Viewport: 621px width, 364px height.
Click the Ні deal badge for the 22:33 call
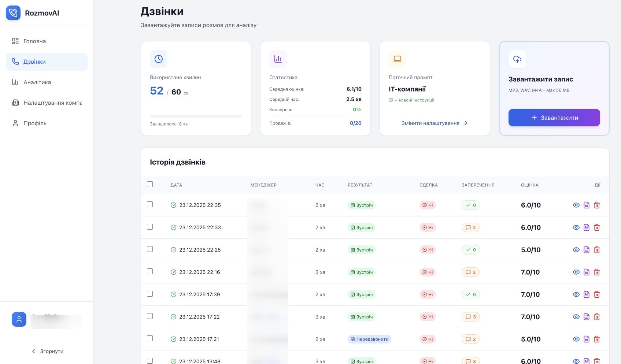428,227
